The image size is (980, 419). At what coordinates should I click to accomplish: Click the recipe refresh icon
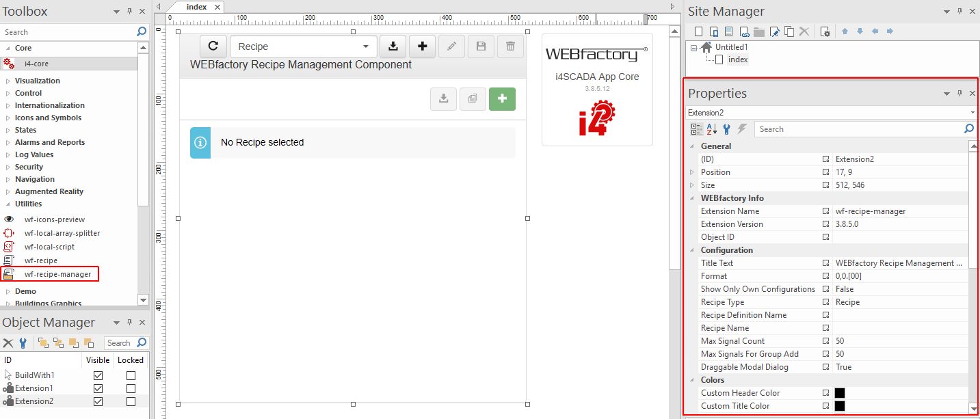(x=213, y=46)
